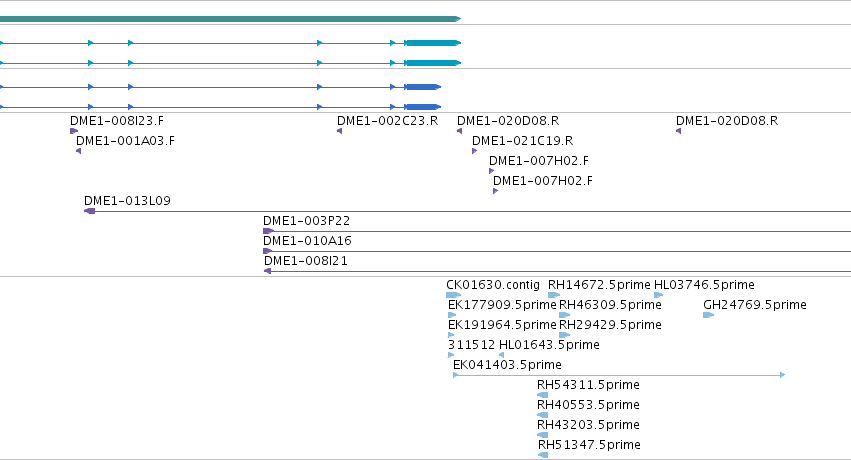
Task: Click the DME1-008I23.F label text
Action: tap(117, 121)
